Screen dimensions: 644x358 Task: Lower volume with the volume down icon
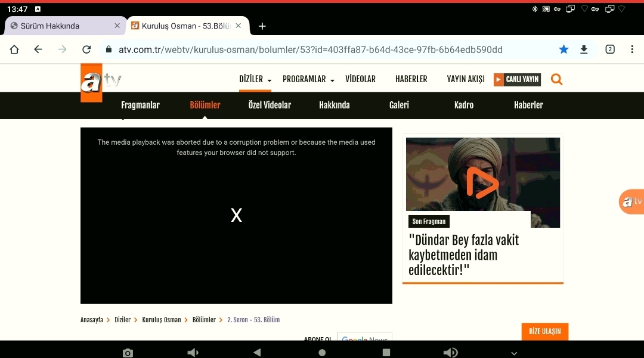pyautogui.click(x=193, y=353)
